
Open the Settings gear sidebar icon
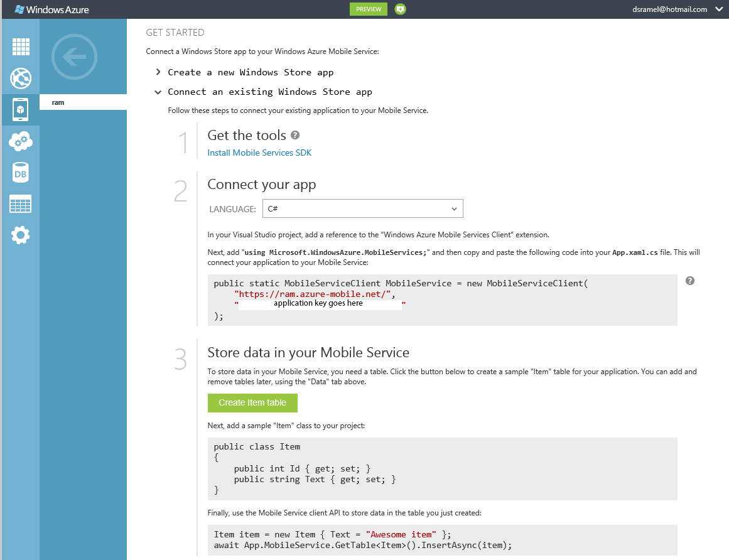(x=21, y=235)
